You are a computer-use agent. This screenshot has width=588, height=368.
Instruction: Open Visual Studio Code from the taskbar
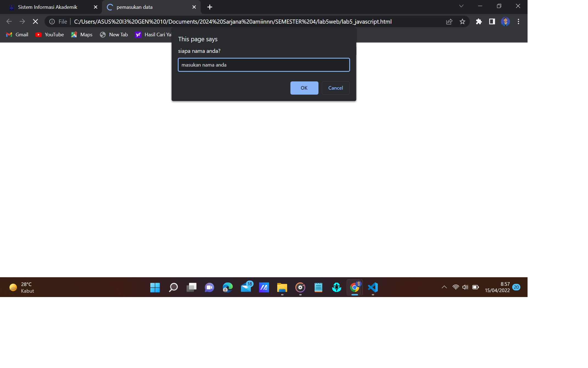point(373,287)
